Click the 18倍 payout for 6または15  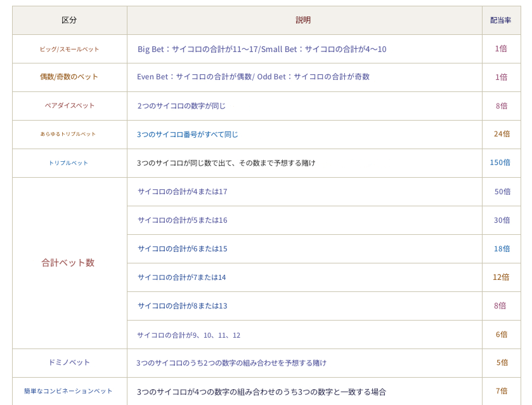pos(502,248)
